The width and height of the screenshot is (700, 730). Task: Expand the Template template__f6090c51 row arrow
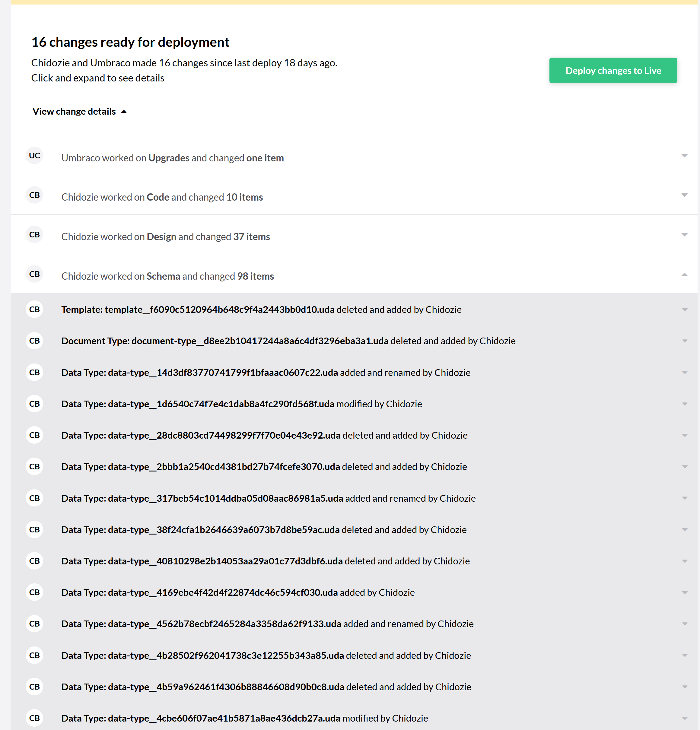684,310
